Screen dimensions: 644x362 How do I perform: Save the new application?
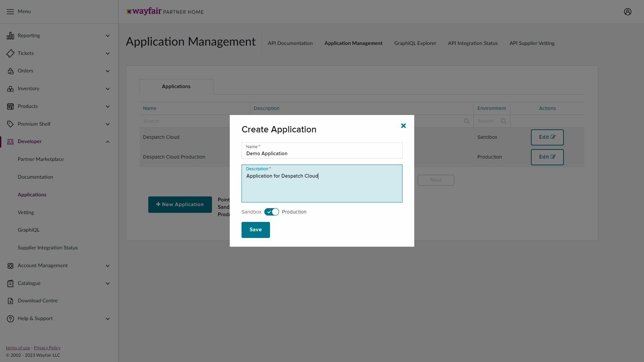(256, 230)
